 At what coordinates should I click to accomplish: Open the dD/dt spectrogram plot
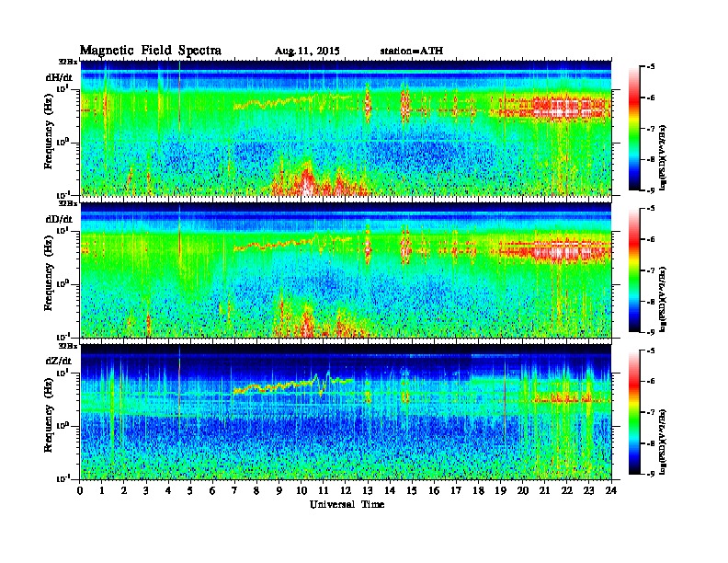(x=346, y=270)
